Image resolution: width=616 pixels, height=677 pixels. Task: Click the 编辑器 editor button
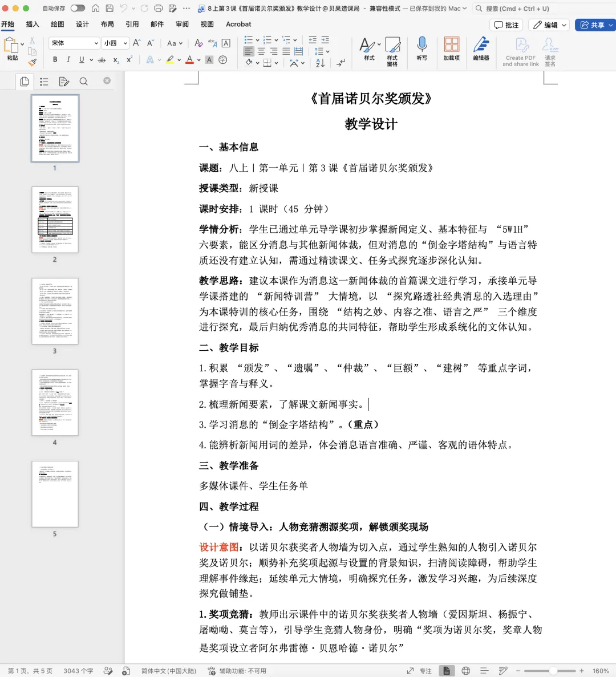tap(481, 48)
